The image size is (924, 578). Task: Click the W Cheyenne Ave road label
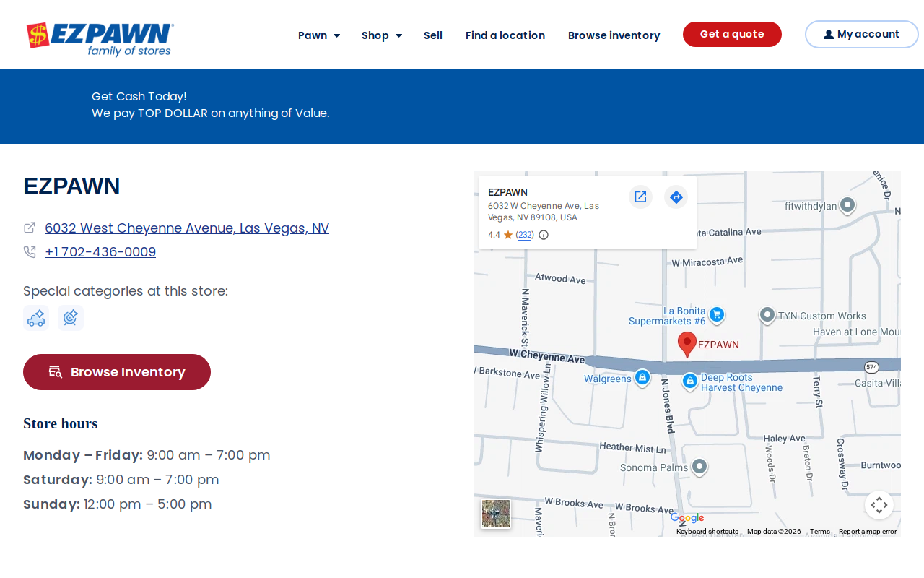pos(547,357)
